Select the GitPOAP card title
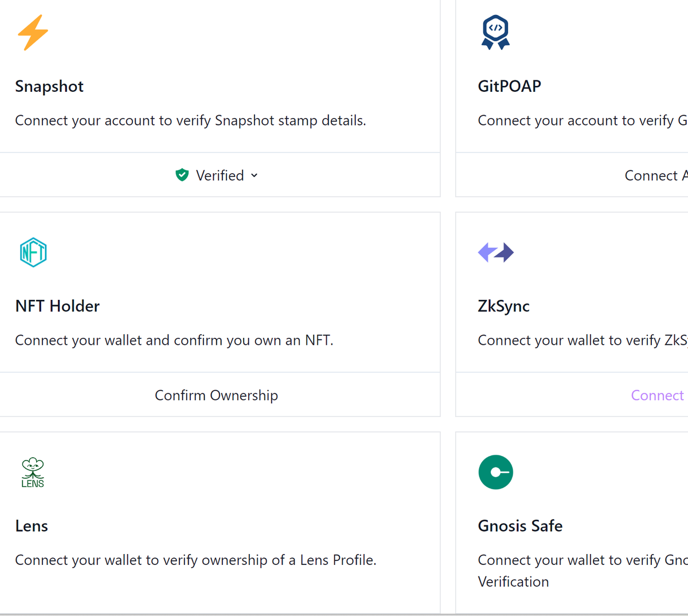The height and width of the screenshot is (616, 688). (510, 86)
